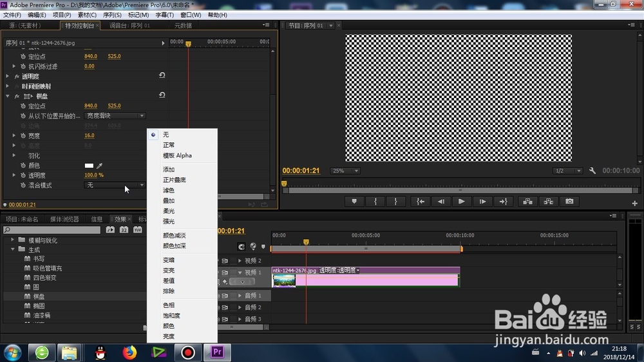Toggle animation stopwatch for 混合模式
Viewport: 644px width, 362px height.
pyautogui.click(x=23, y=186)
